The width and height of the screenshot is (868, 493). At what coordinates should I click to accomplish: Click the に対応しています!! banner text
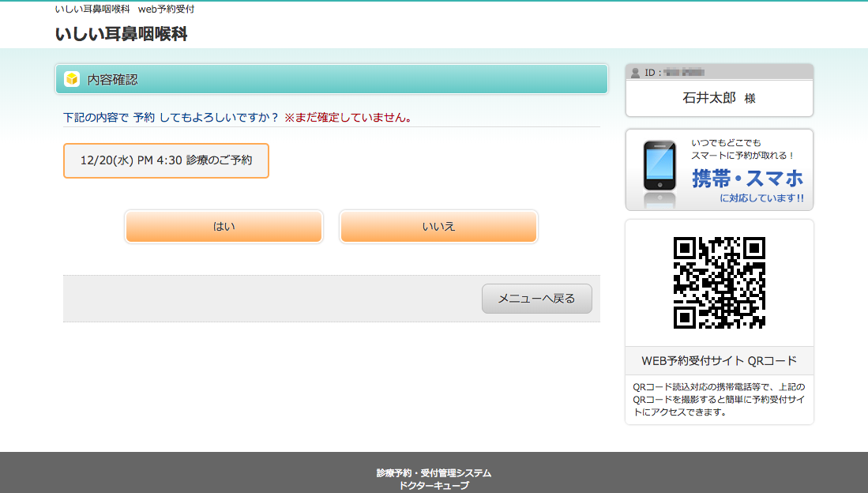point(761,198)
